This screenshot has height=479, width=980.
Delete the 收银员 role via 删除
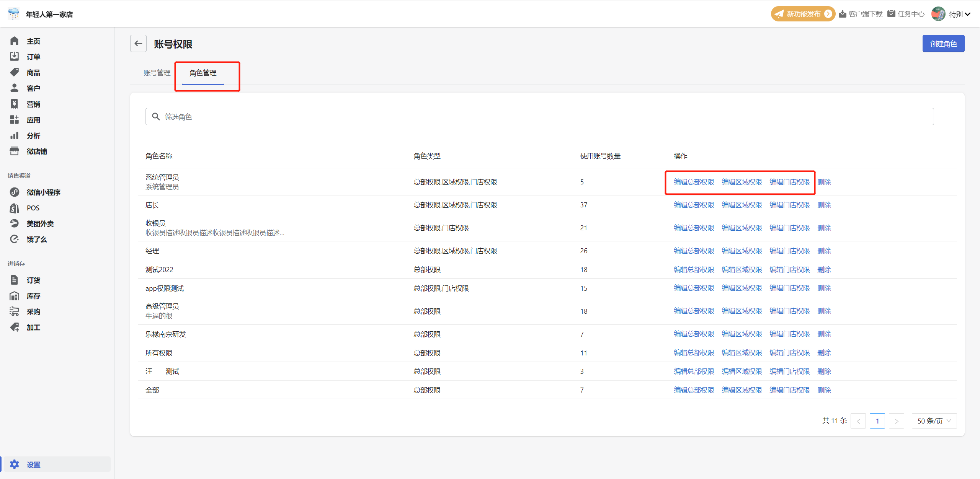click(824, 228)
